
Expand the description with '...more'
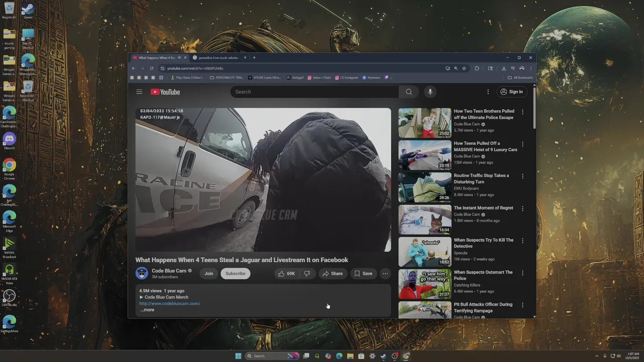tap(147, 310)
